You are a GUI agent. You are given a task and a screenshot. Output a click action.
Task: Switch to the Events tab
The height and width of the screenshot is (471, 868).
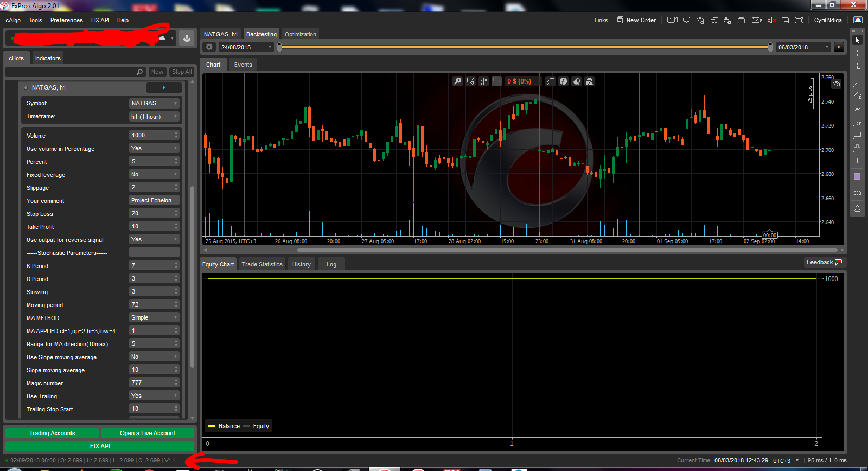click(243, 65)
